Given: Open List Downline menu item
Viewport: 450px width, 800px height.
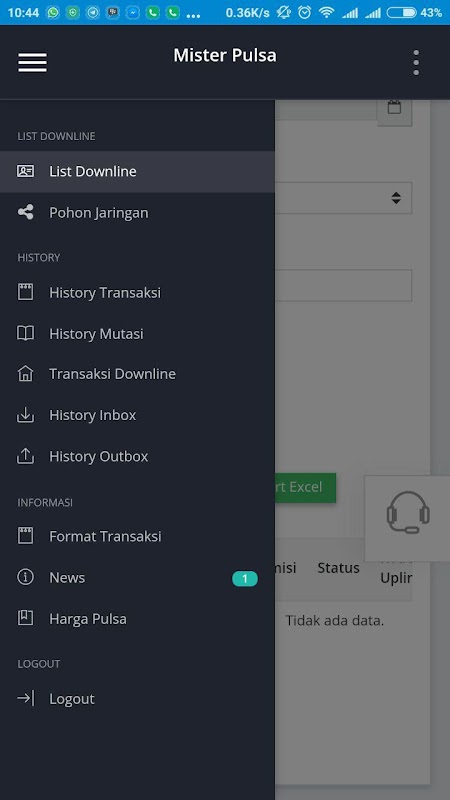Looking at the screenshot, I should 137,171.
